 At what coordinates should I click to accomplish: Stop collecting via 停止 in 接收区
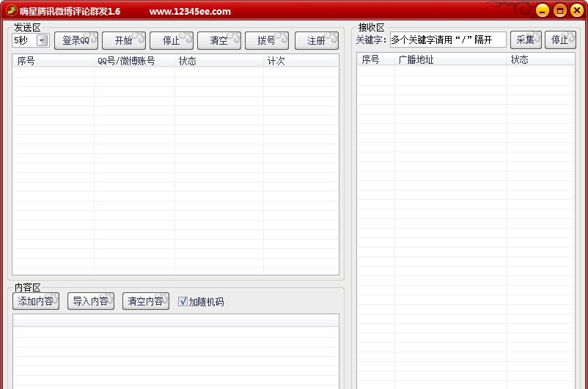560,40
